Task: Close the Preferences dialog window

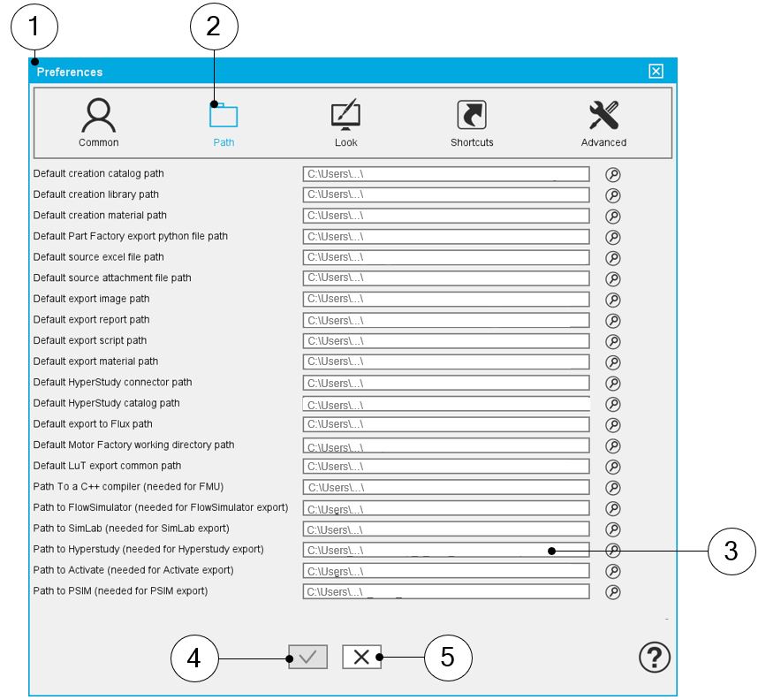Action: click(656, 72)
